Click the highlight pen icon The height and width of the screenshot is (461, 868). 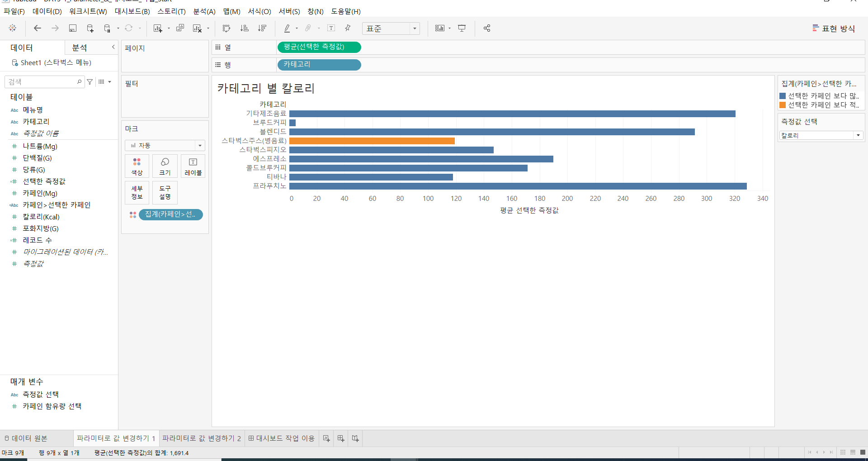click(x=287, y=28)
